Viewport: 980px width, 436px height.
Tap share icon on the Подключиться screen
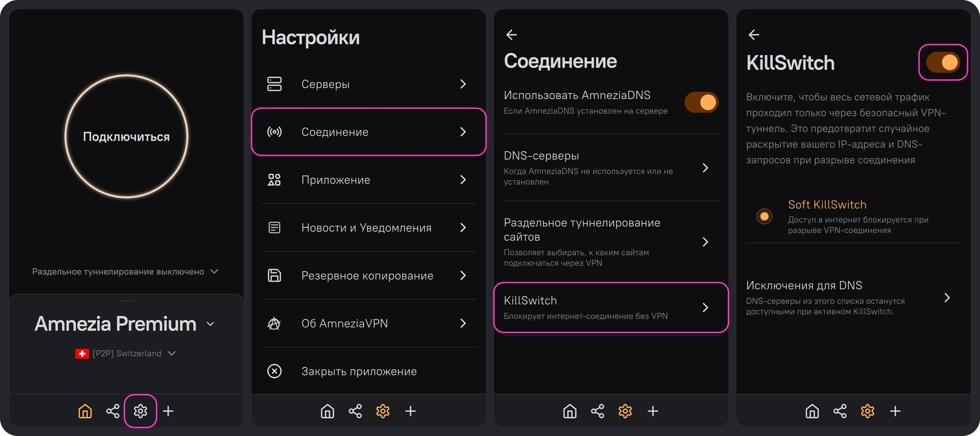click(113, 411)
